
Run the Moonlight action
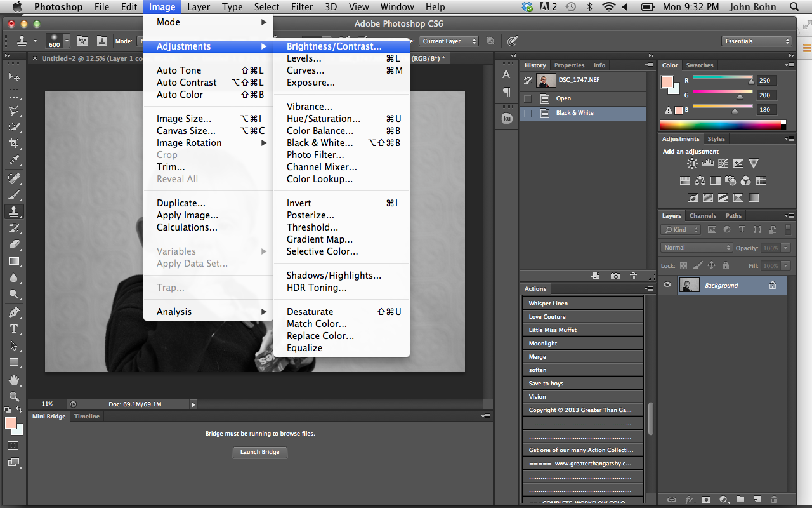click(x=583, y=344)
